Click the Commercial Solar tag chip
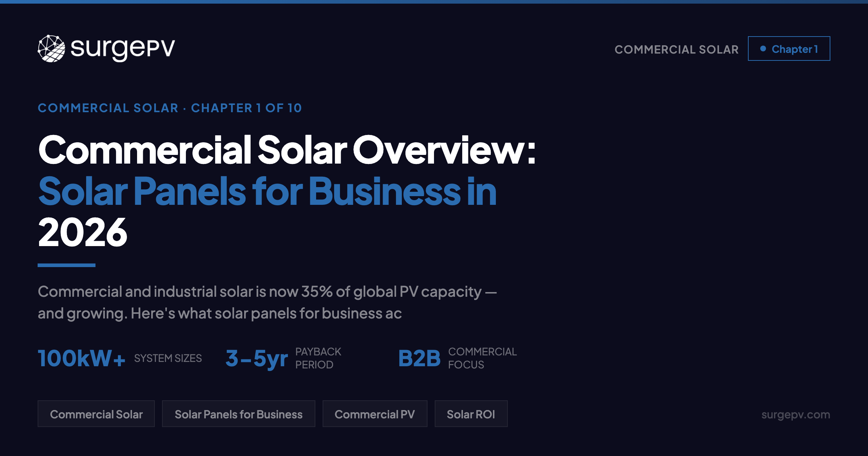868x456 pixels. coord(97,414)
